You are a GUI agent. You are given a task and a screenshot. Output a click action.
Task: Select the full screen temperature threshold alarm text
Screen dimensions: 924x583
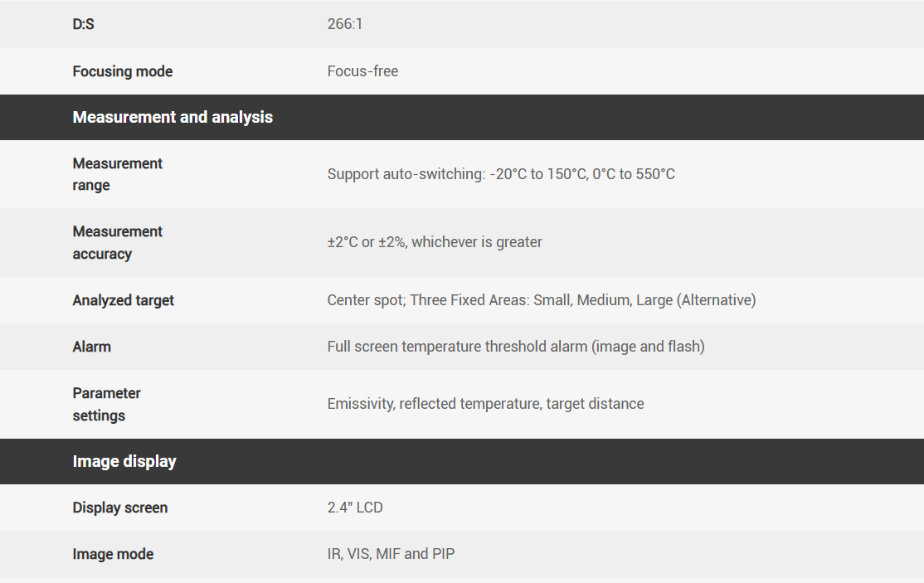point(516,347)
